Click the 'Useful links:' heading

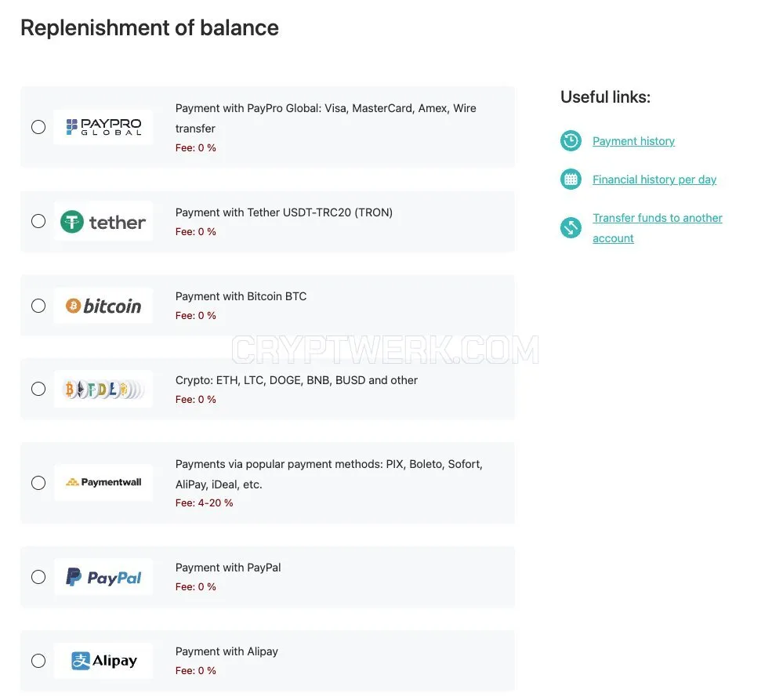[x=606, y=97]
